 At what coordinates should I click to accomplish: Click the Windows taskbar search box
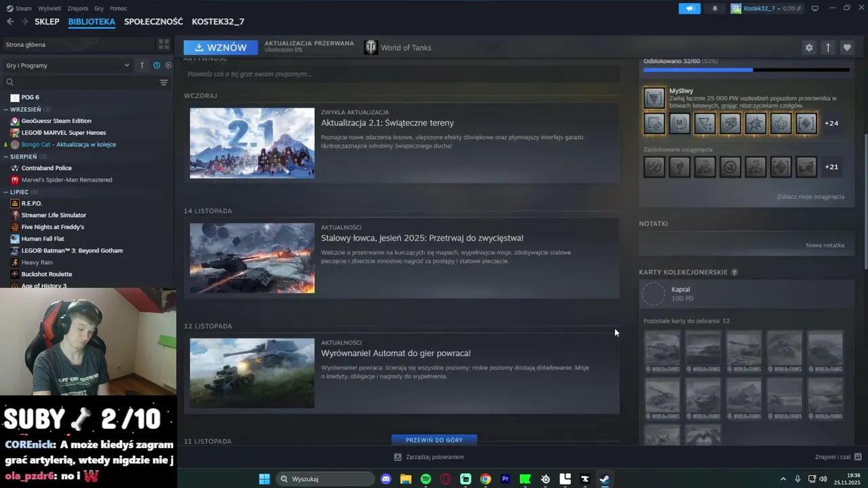326,479
